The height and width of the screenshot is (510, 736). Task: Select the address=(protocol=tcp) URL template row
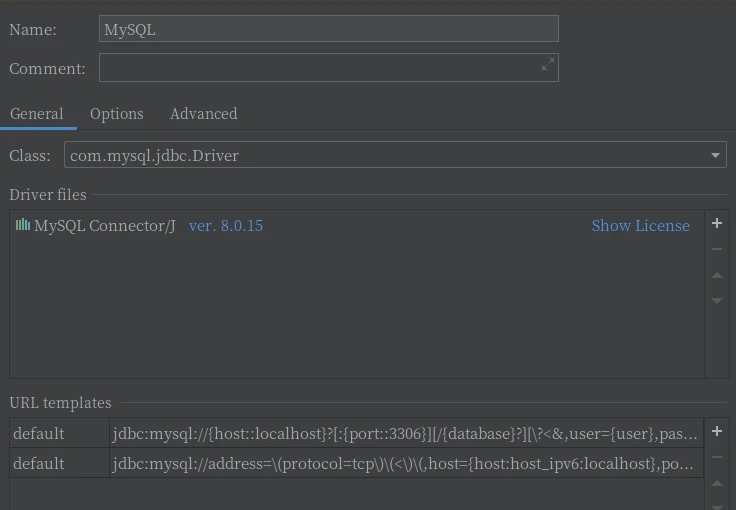[404, 464]
